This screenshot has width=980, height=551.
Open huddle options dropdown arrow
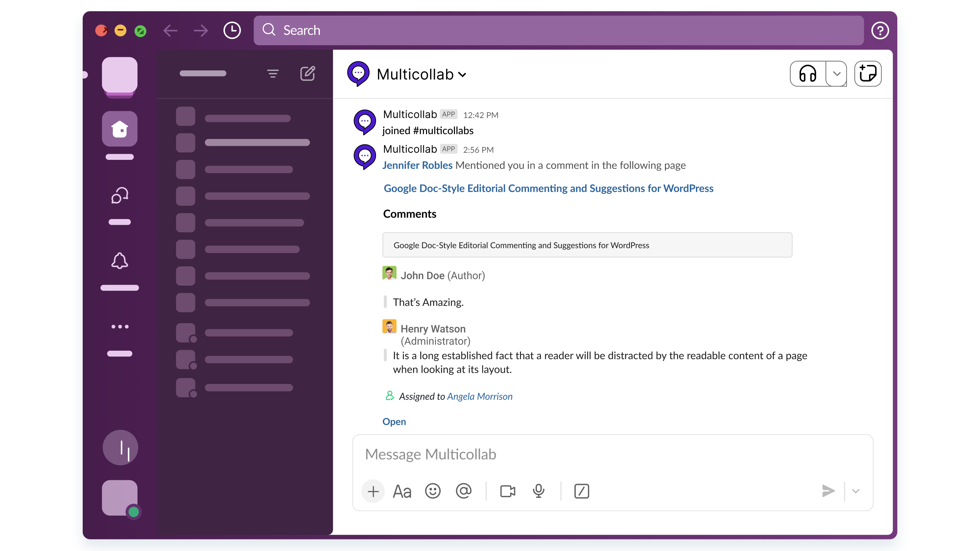tap(837, 73)
